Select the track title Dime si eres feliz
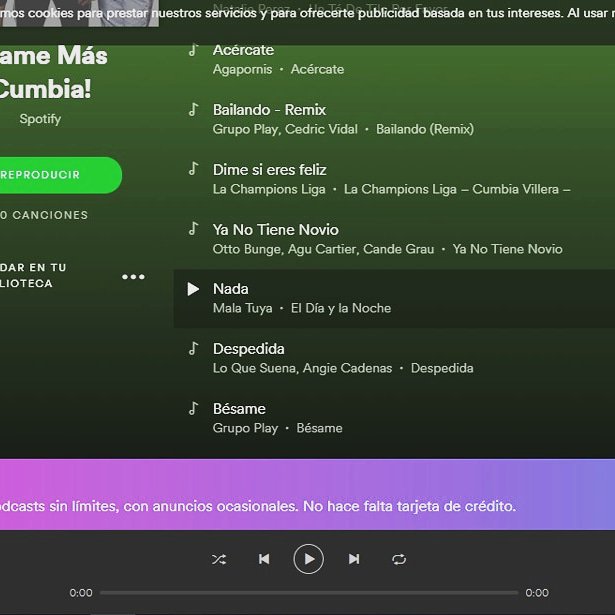The image size is (615, 615). 269,170
